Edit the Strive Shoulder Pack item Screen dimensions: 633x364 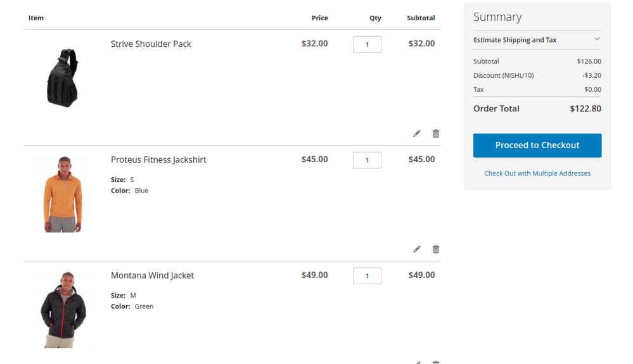pos(416,134)
